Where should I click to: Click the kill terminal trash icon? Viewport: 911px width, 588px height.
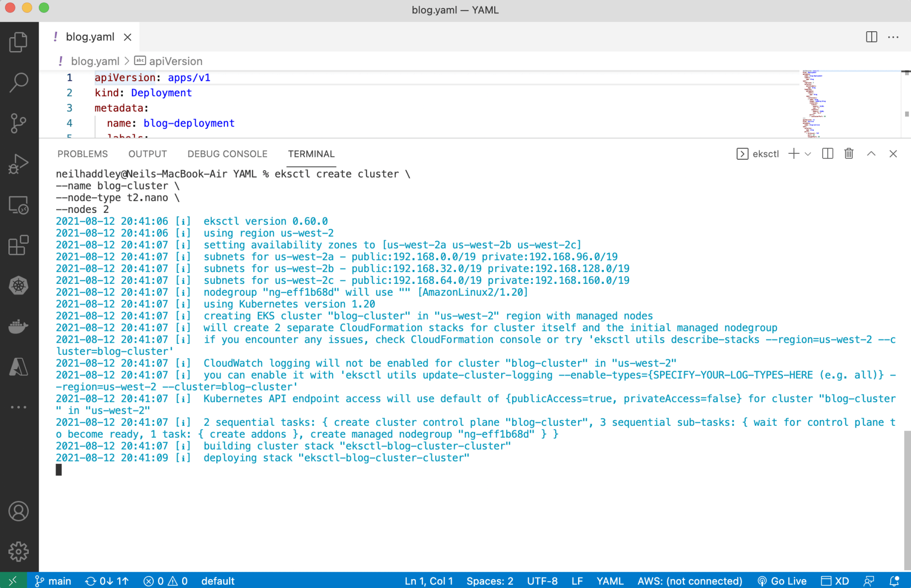click(x=849, y=154)
